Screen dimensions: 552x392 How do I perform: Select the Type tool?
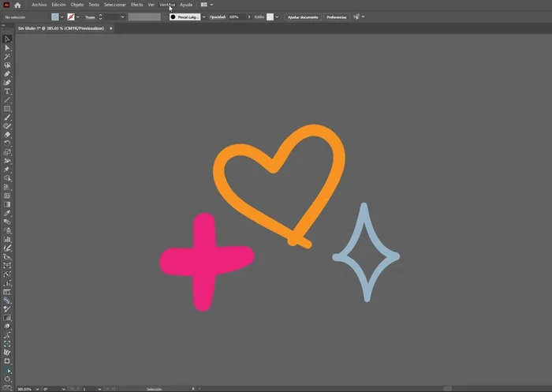coord(7,91)
